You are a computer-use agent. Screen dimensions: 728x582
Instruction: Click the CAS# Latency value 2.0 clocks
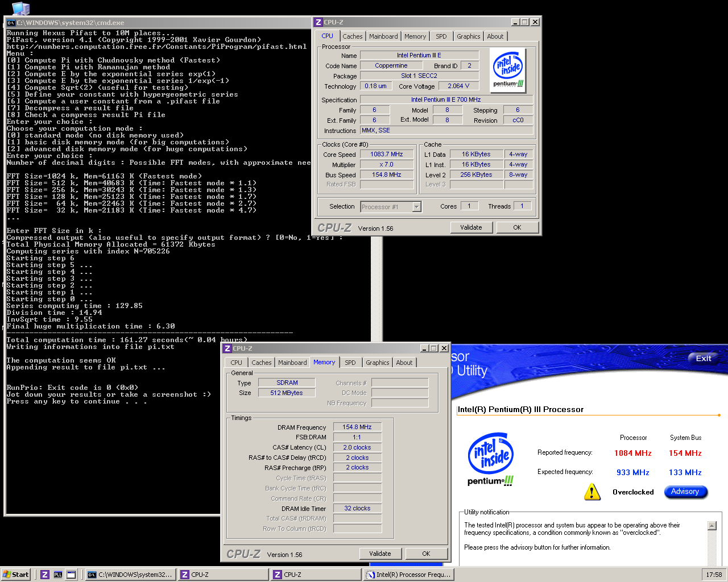coord(357,448)
